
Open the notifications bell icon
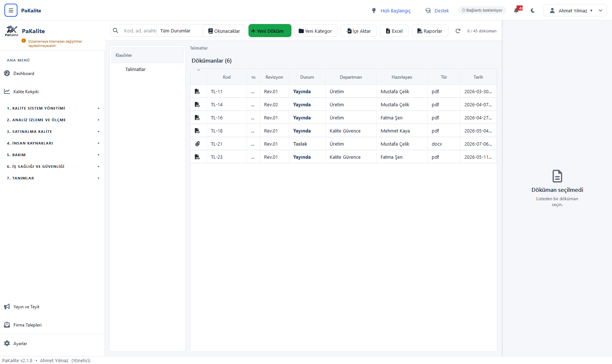click(x=517, y=10)
